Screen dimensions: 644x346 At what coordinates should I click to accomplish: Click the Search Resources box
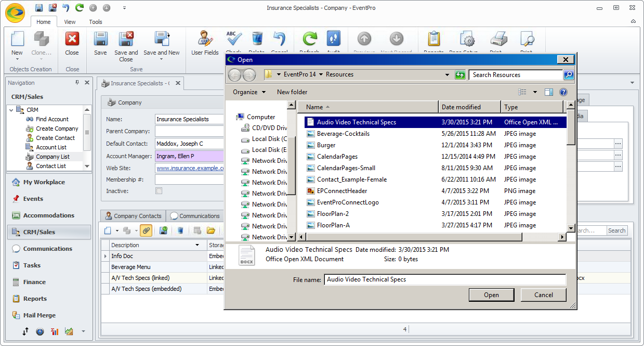click(x=515, y=75)
